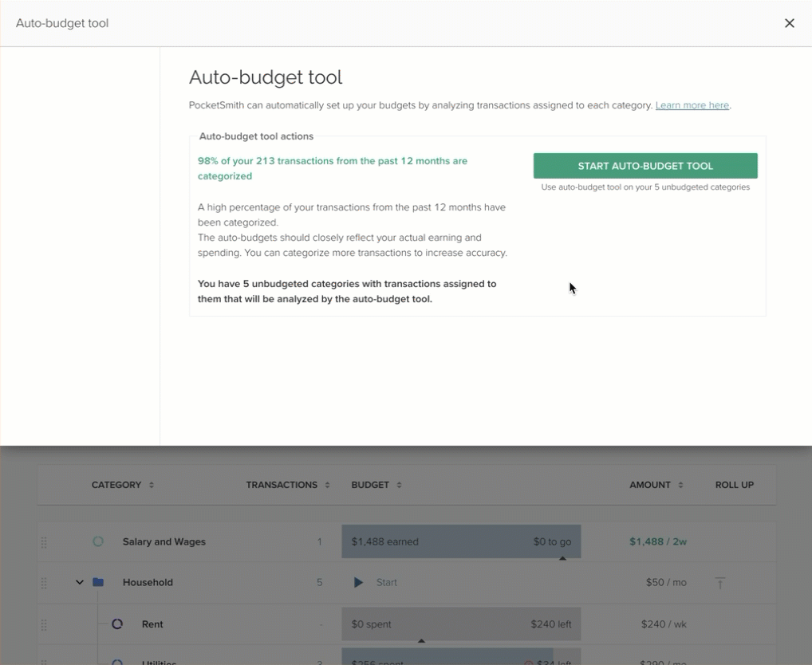Click the Rent budget progress bar
Screen dimensions: 812x665
(461, 624)
